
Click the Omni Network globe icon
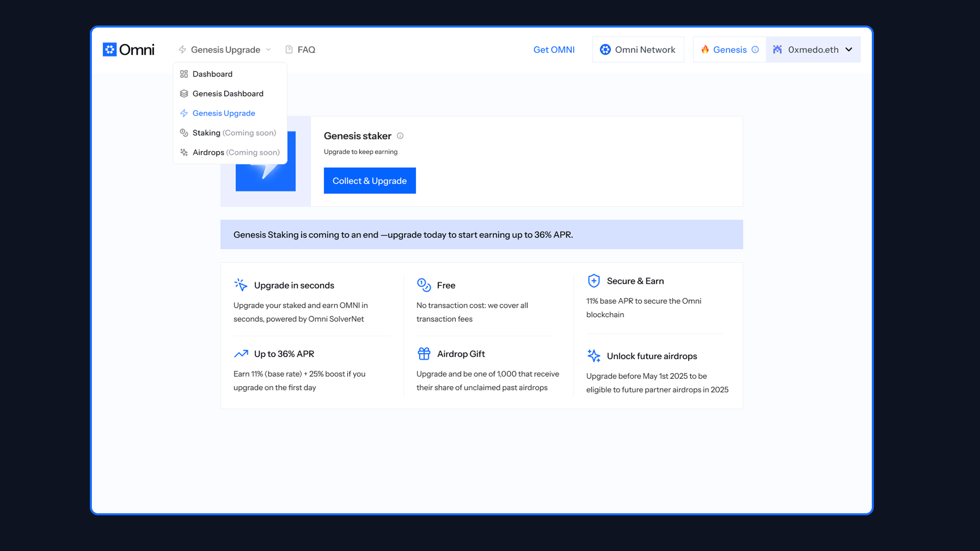pyautogui.click(x=605, y=49)
